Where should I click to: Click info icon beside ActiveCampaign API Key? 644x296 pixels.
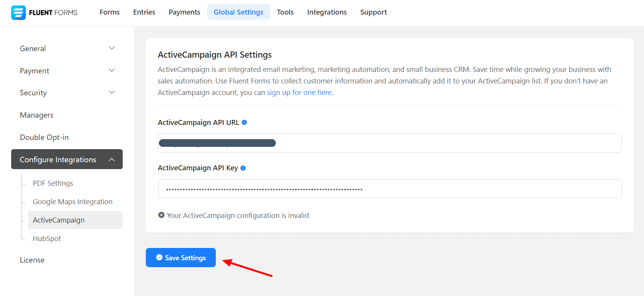tap(243, 168)
